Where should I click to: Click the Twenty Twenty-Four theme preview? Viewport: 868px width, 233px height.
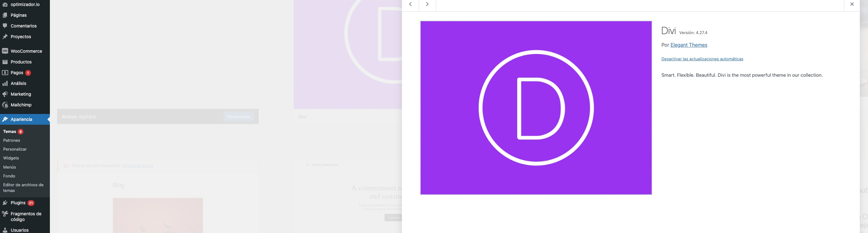pos(348,196)
